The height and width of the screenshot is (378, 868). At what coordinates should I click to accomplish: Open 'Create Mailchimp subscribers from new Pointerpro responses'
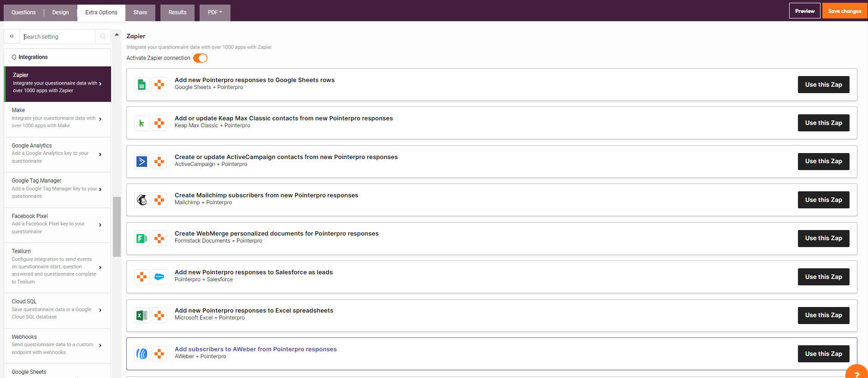[x=266, y=195]
